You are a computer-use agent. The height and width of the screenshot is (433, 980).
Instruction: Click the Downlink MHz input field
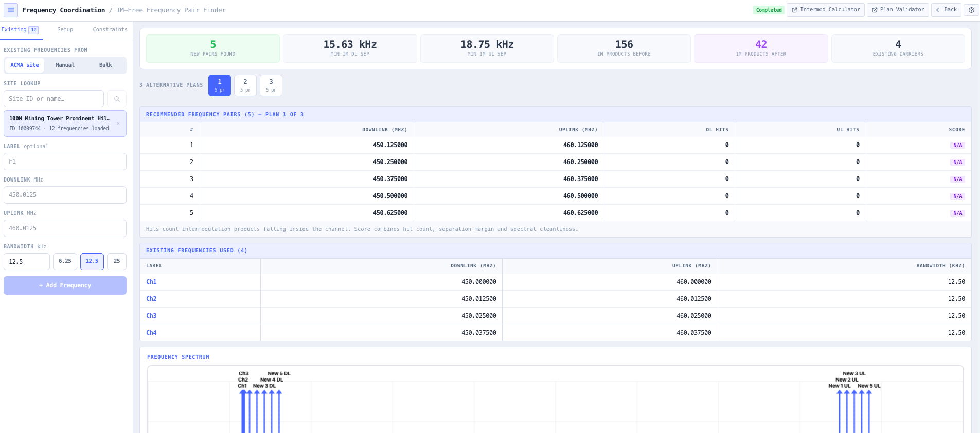point(65,195)
